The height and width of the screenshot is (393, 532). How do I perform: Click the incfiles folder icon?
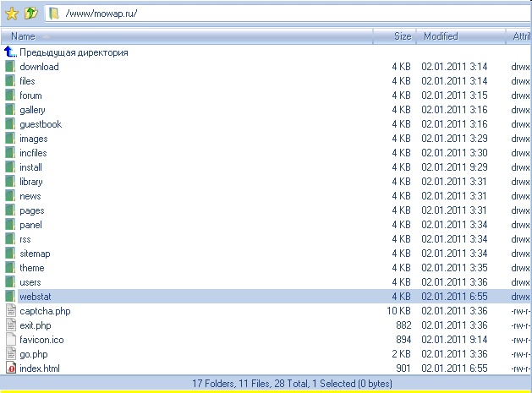10,153
